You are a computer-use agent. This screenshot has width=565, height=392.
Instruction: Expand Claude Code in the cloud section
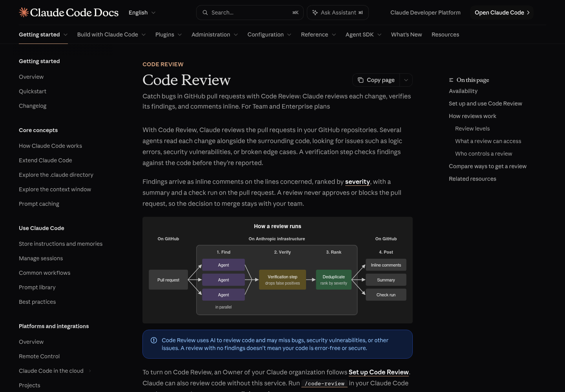pyautogui.click(x=90, y=371)
